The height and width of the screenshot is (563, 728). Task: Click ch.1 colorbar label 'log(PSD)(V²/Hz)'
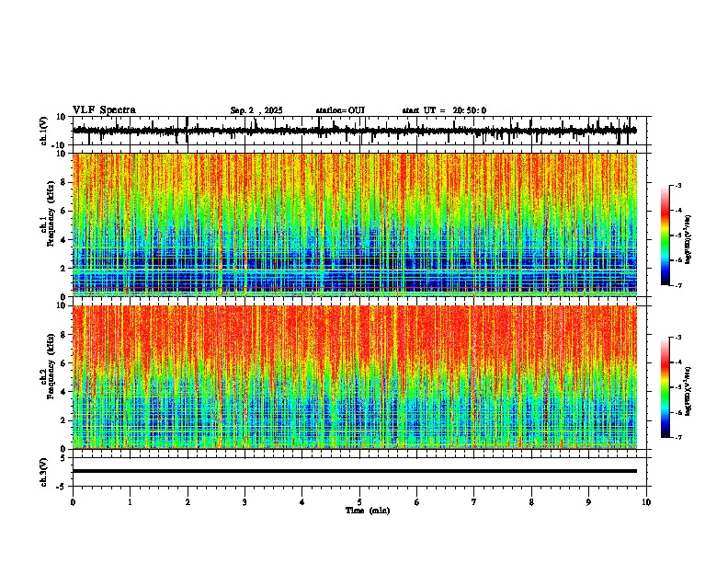pyautogui.click(x=688, y=240)
